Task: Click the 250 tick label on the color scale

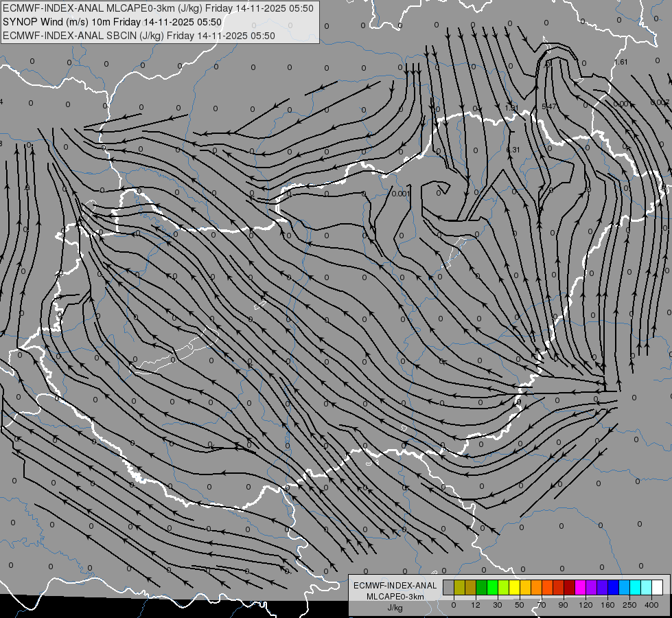Action: tap(629, 605)
